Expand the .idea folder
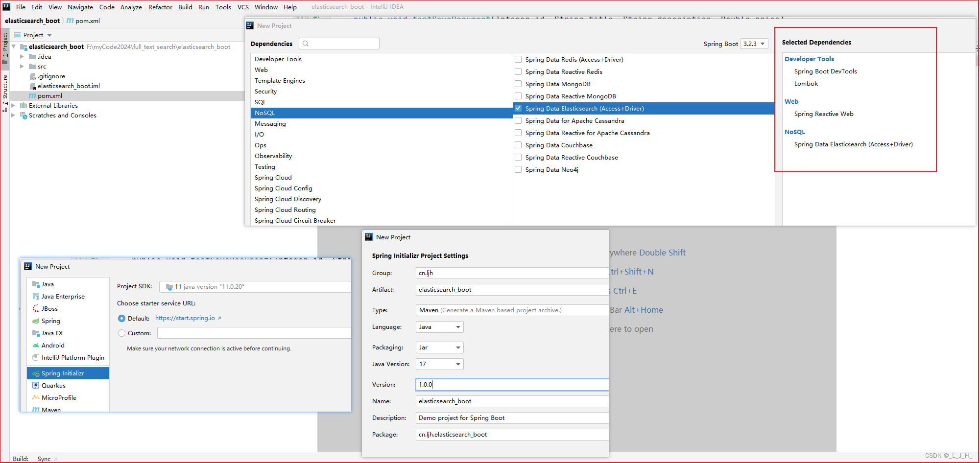Screen dimensions: 980x463 click(x=22, y=57)
